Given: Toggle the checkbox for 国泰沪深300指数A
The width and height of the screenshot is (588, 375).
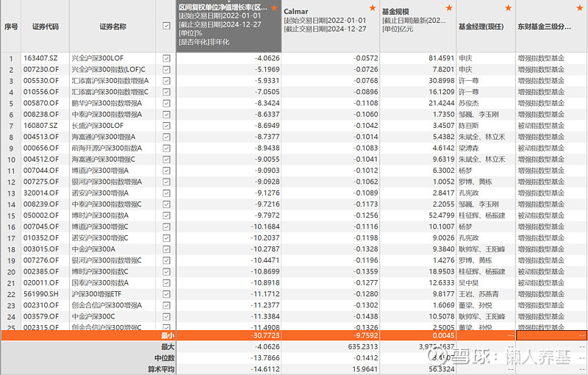Looking at the screenshot, I should [x=167, y=283].
